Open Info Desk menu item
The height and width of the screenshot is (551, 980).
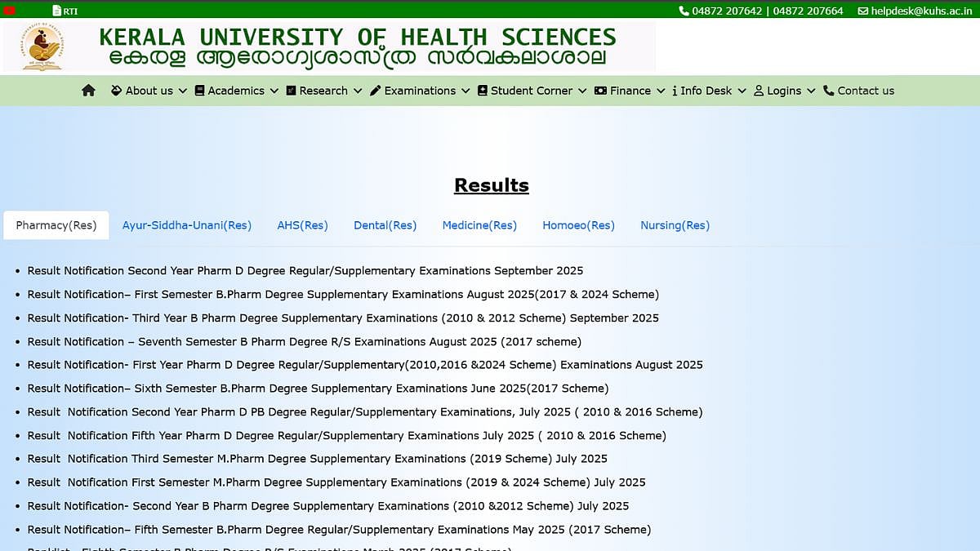click(707, 91)
